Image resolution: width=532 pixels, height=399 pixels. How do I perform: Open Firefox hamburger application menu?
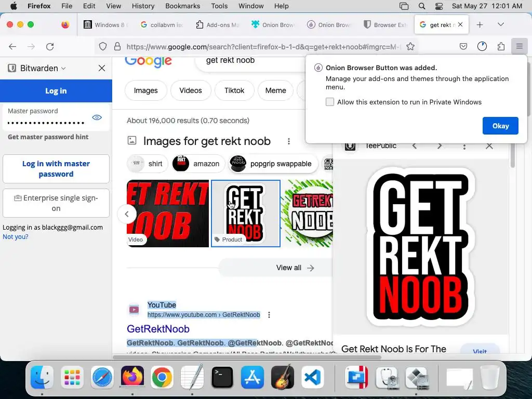(x=520, y=46)
